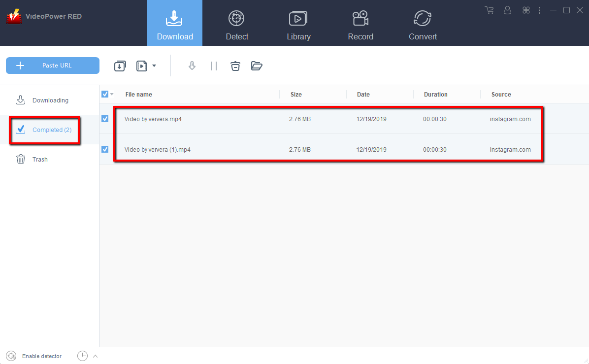Open the three-dot more menu

539,10
